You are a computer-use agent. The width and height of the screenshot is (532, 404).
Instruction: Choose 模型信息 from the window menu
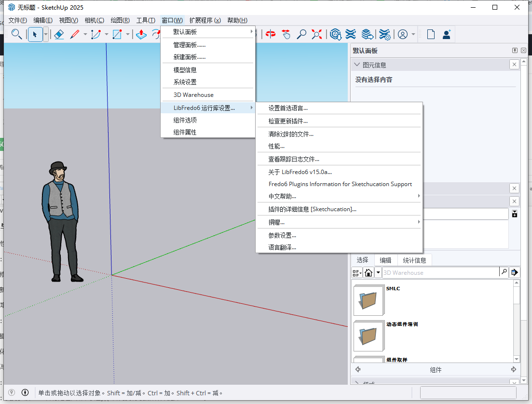(208, 70)
